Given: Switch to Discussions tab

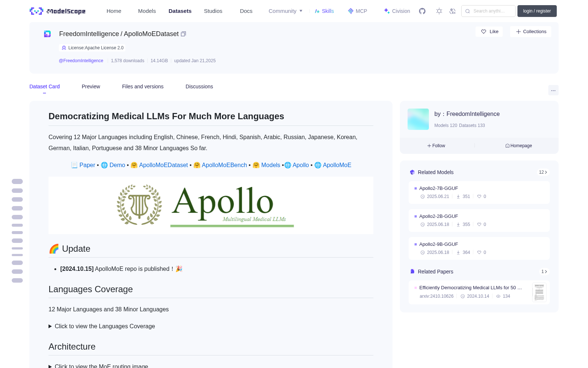Looking at the screenshot, I should 199,86.
